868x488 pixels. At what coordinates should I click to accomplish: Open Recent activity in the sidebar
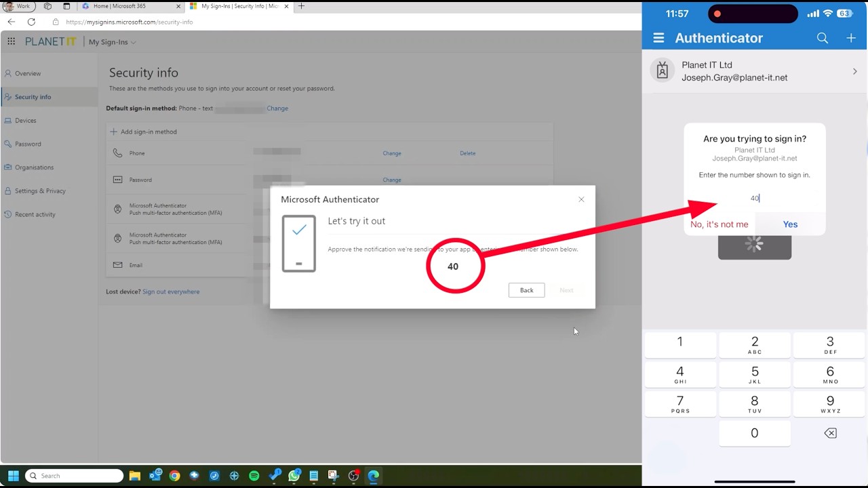(x=35, y=214)
